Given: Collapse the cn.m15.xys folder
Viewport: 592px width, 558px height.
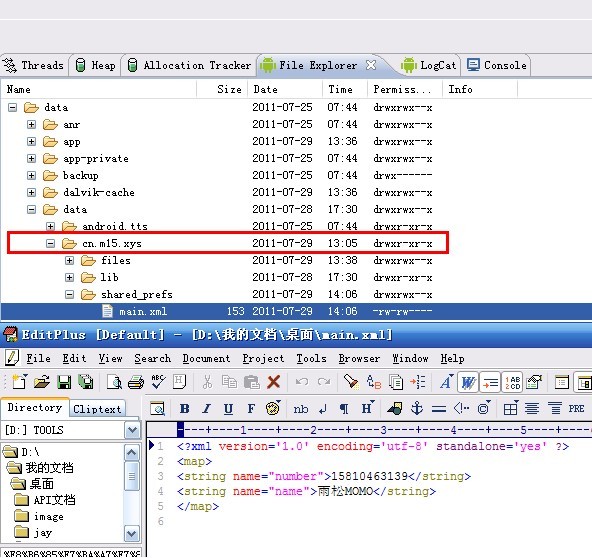Looking at the screenshot, I should [50, 244].
